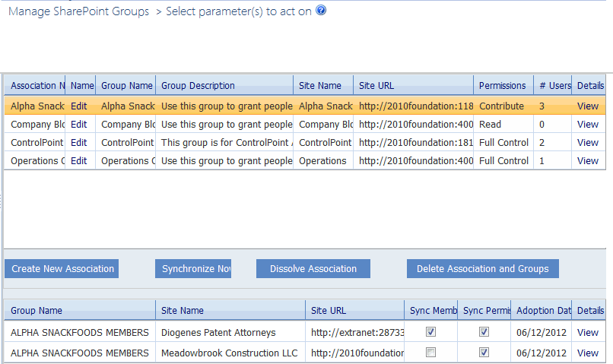Toggle Sync Permissions for Meadowbrook Construction LLC
The image size is (613, 364).
tap(484, 353)
